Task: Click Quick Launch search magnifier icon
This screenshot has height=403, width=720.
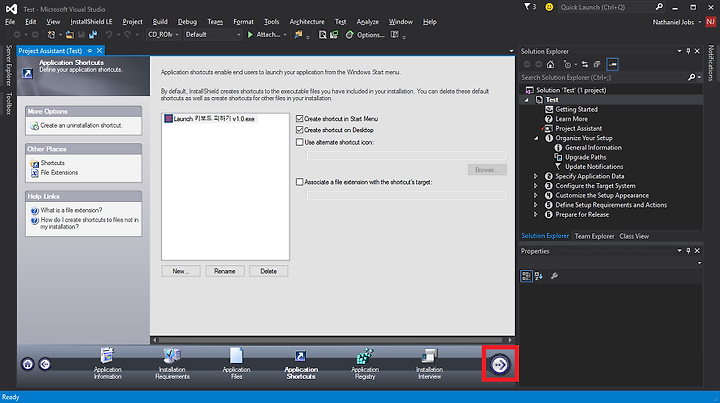Action: coord(659,7)
